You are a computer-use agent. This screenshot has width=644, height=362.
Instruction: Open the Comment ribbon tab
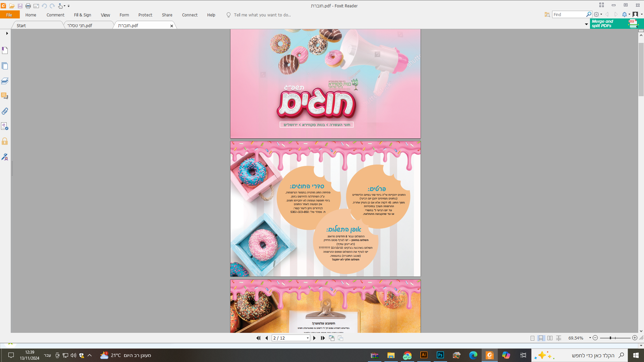[x=55, y=15]
